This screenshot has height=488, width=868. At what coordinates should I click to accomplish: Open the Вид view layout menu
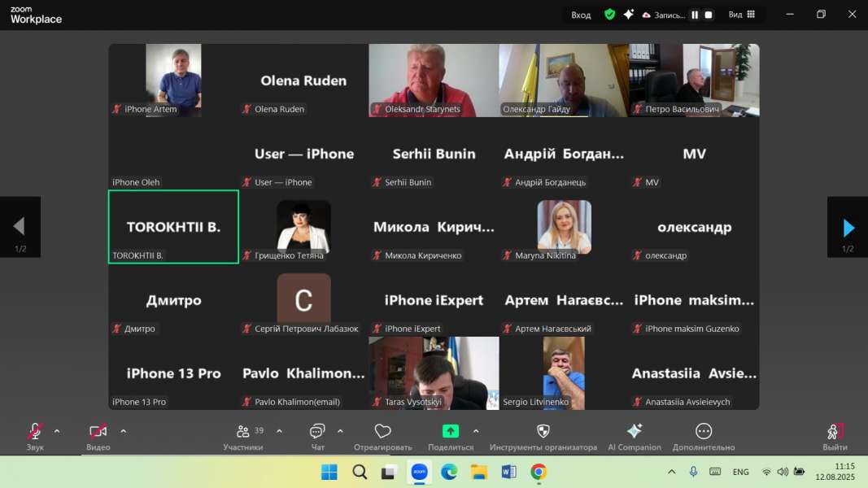[741, 15]
